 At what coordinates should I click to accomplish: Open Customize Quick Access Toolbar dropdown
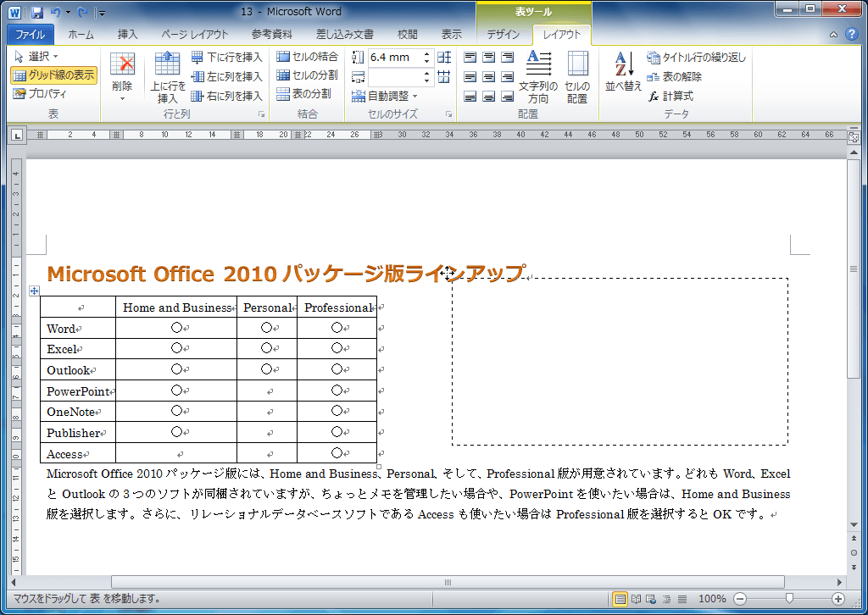click(x=102, y=13)
